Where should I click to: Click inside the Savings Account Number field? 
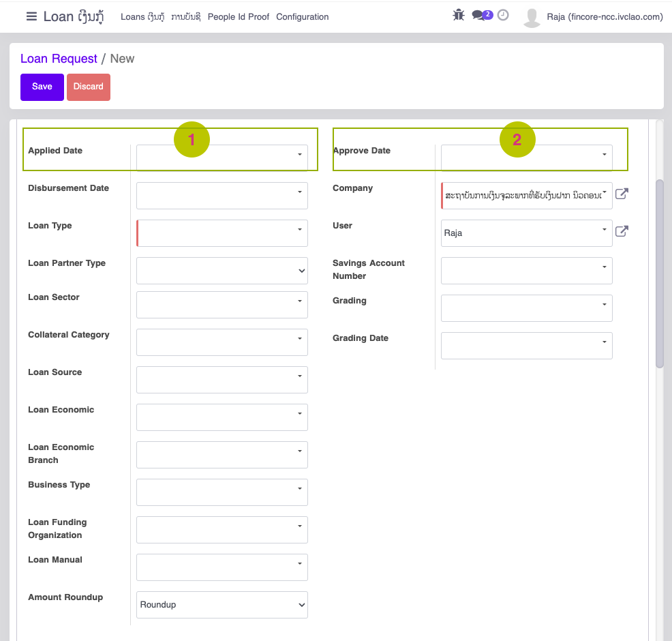click(x=526, y=271)
